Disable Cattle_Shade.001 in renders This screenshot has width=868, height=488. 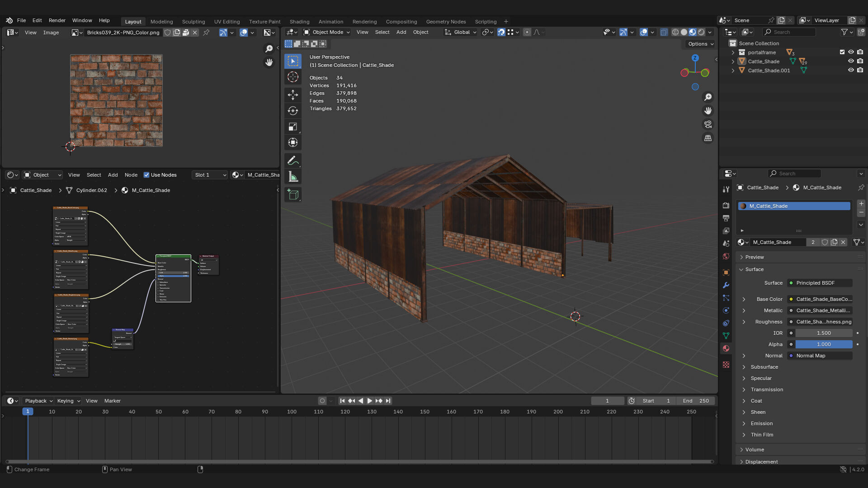coord(860,70)
